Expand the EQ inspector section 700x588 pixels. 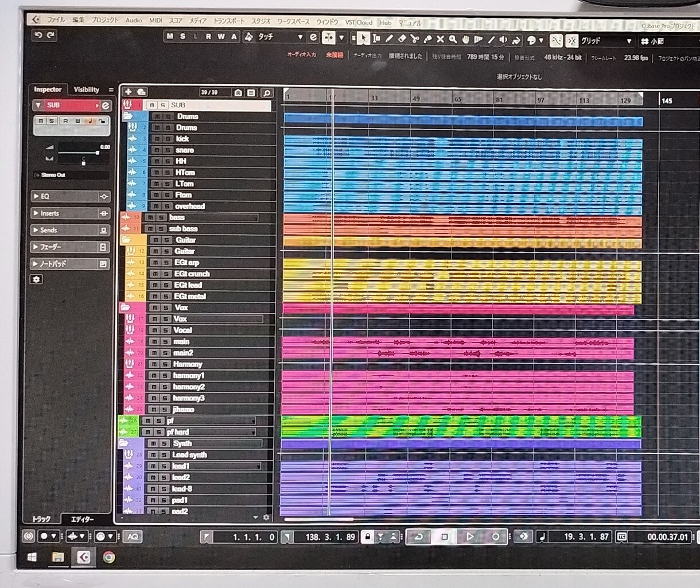(71, 196)
